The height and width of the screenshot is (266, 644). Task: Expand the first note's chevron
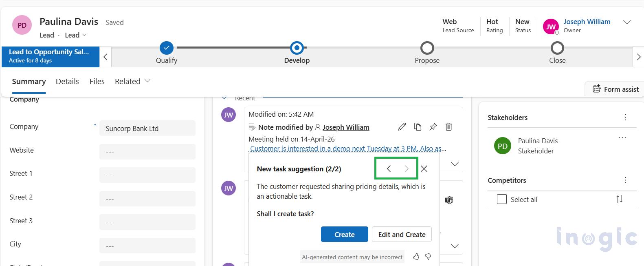tap(455, 164)
